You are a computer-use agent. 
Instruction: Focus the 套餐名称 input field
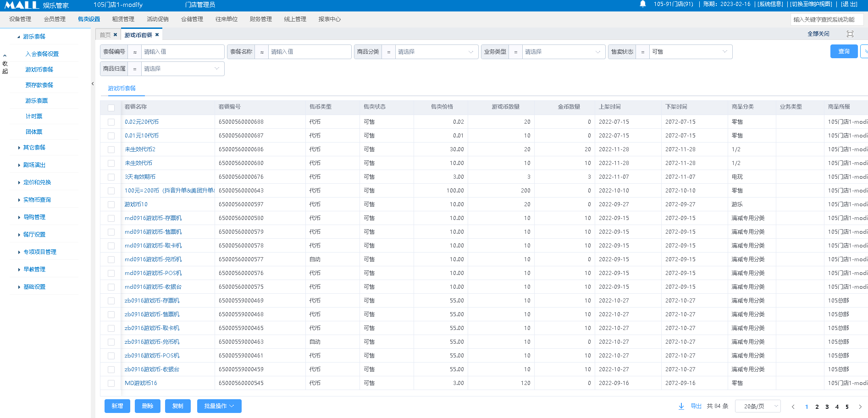click(310, 52)
